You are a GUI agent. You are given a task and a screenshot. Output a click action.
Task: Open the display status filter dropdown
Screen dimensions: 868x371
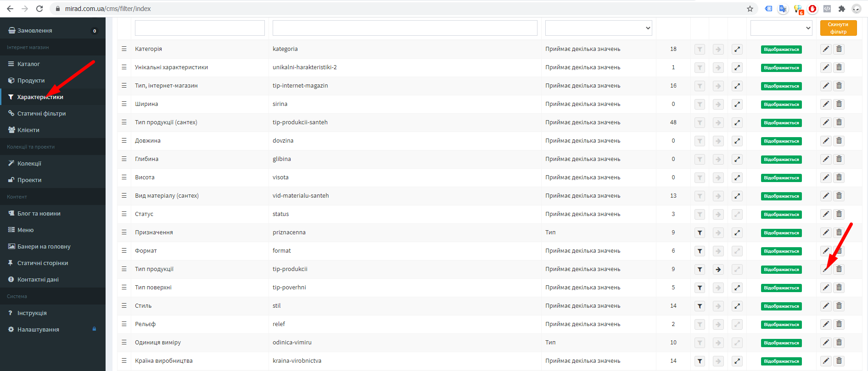(781, 28)
